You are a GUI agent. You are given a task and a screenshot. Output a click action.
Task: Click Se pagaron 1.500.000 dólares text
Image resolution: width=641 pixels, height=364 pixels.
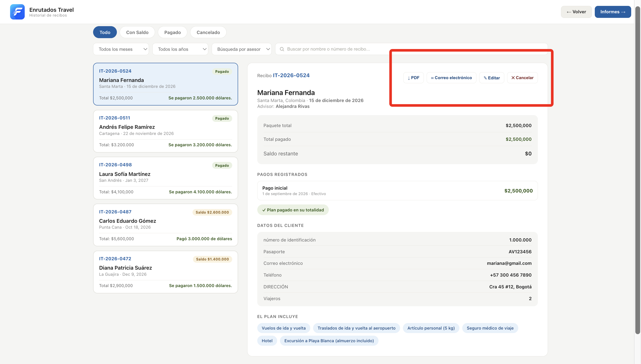coord(201,286)
